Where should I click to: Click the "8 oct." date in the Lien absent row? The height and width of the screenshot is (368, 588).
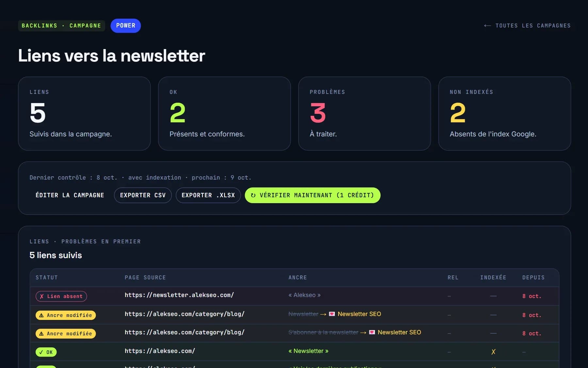click(x=532, y=296)
